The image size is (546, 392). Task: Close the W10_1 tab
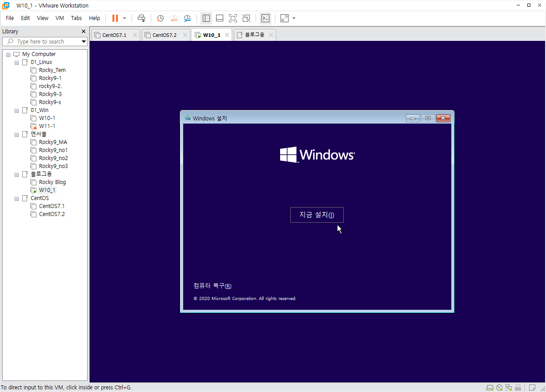227,35
